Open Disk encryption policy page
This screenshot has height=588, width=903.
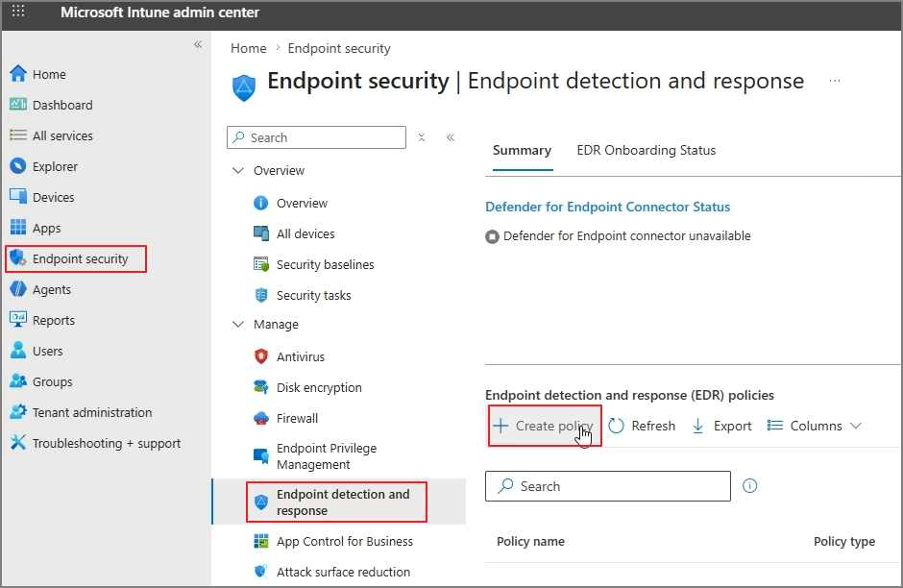pyautogui.click(x=319, y=387)
